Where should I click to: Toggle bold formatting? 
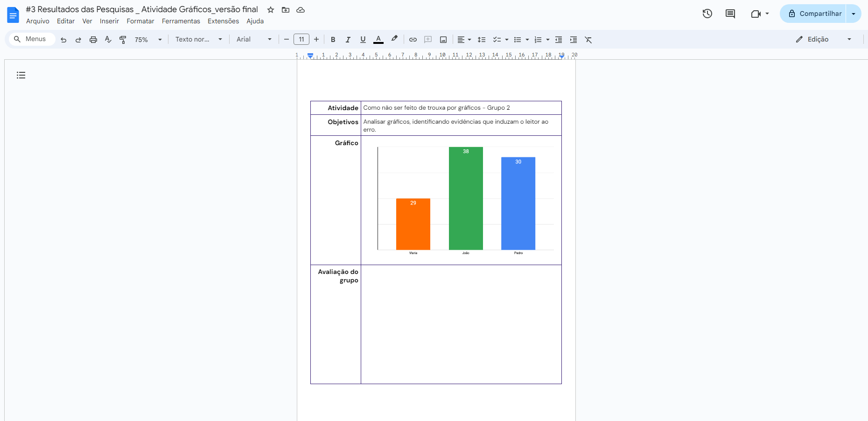333,40
